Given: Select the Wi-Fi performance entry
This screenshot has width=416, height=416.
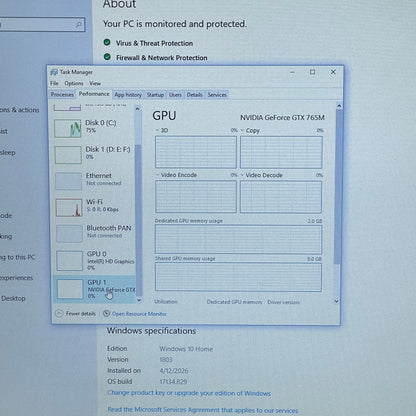Looking at the screenshot, I should click(94, 206).
